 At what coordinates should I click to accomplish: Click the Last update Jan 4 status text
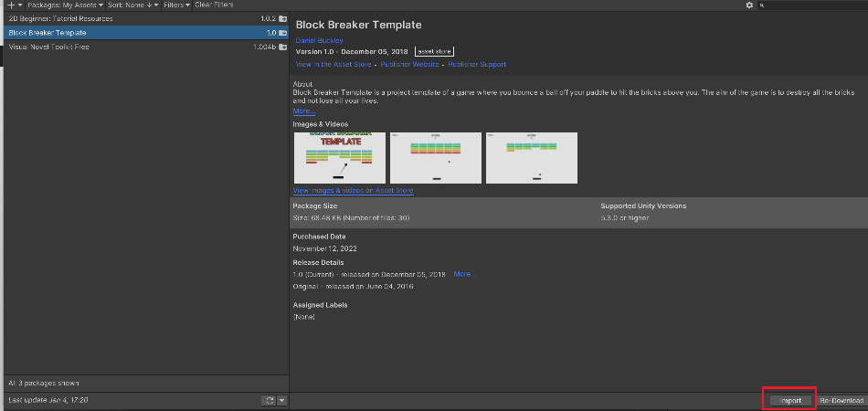pyautogui.click(x=48, y=400)
